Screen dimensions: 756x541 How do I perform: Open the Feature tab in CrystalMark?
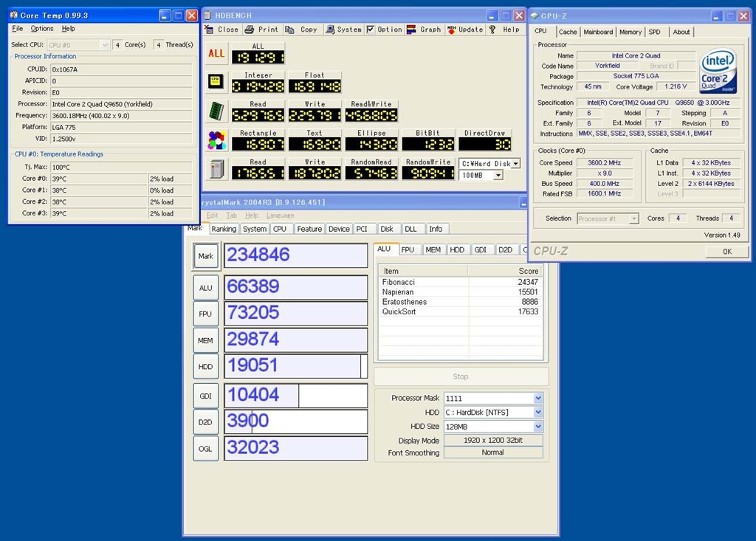coord(309,229)
